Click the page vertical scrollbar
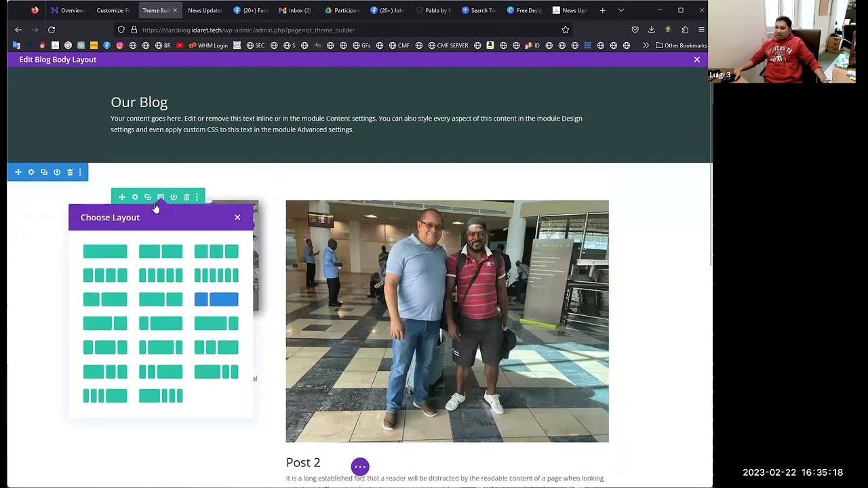This screenshot has height=488, width=868. click(711, 173)
